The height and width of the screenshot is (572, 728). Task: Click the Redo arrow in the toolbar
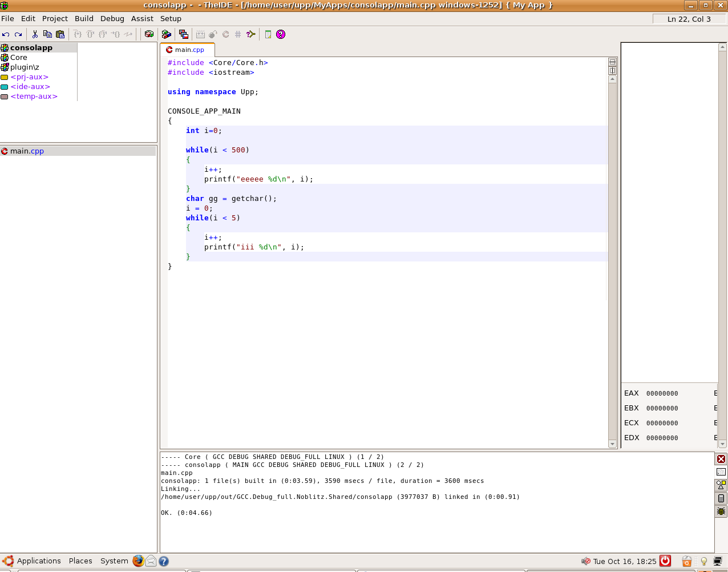pos(18,34)
